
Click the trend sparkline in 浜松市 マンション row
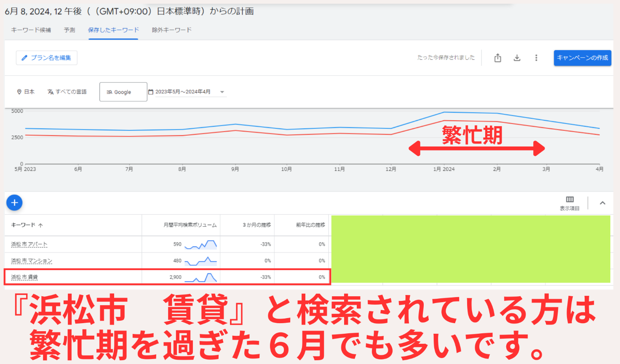[200, 261]
